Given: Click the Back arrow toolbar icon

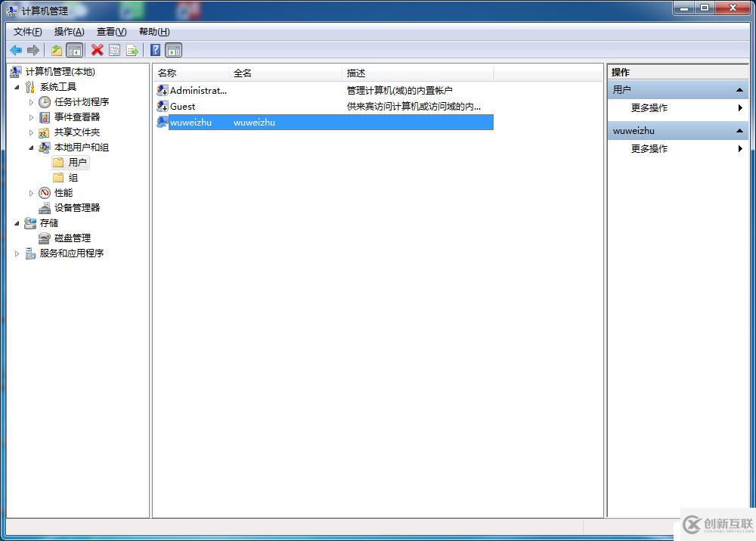Looking at the screenshot, I should [16, 50].
